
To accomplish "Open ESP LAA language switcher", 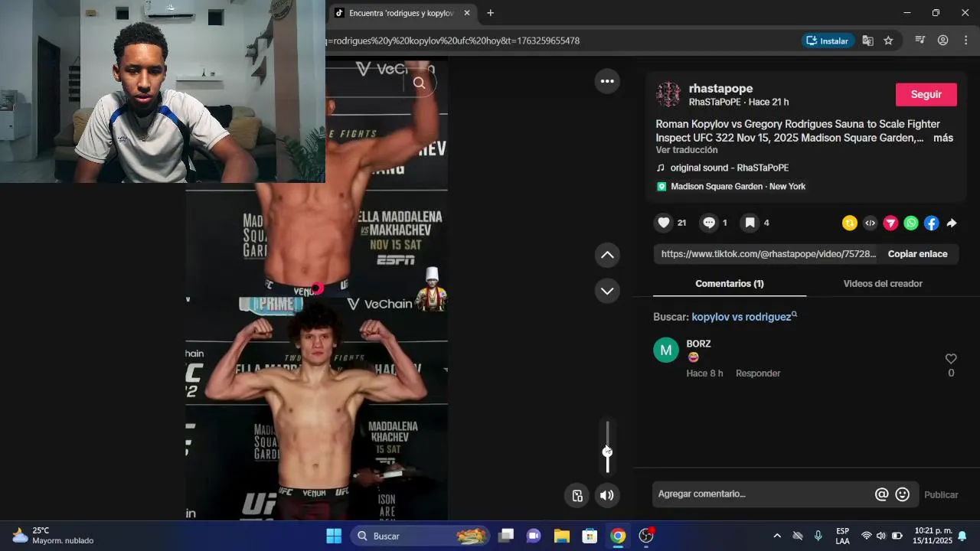I will (842, 536).
